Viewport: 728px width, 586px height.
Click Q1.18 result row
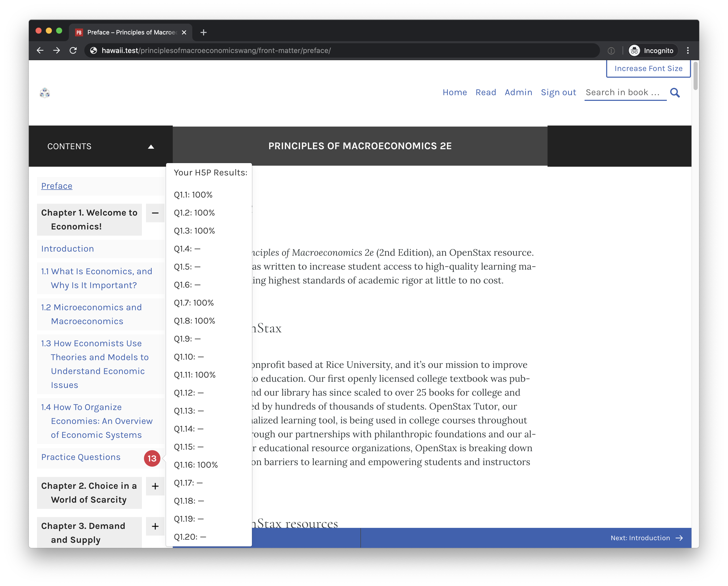click(189, 501)
